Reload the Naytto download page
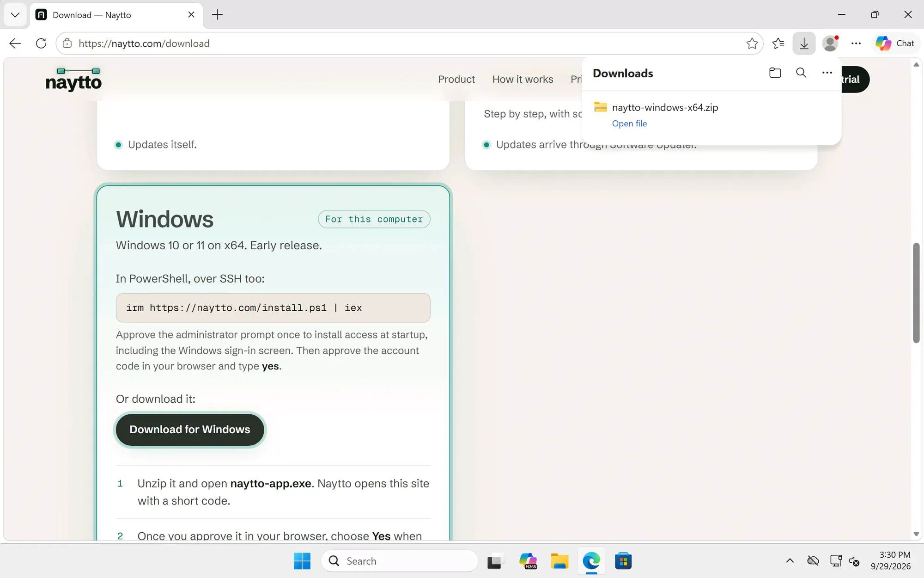The height and width of the screenshot is (578, 924). tap(41, 43)
